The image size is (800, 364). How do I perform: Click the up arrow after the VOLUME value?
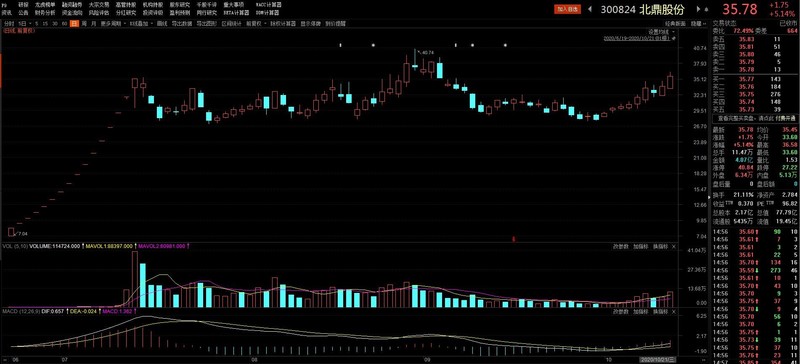(83, 246)
